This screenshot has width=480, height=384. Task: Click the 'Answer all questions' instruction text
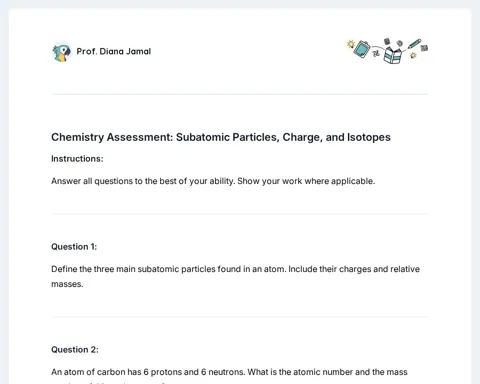tap(213, 181)
